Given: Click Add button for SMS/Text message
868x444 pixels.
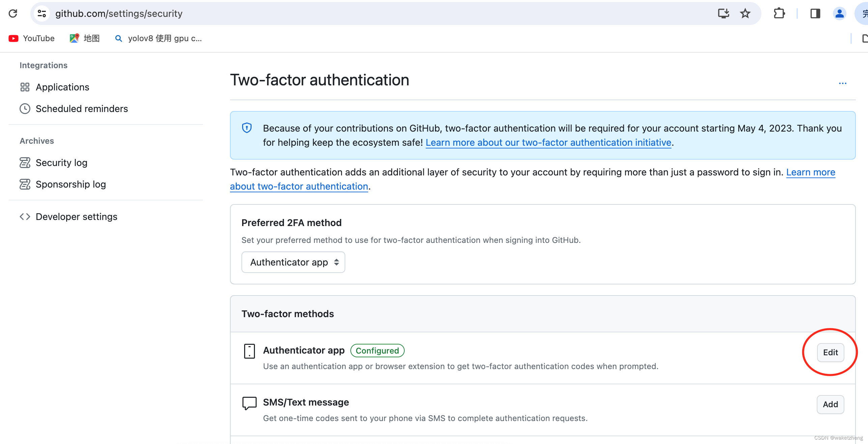Looking at the screenshot, I should pos(830,405).
